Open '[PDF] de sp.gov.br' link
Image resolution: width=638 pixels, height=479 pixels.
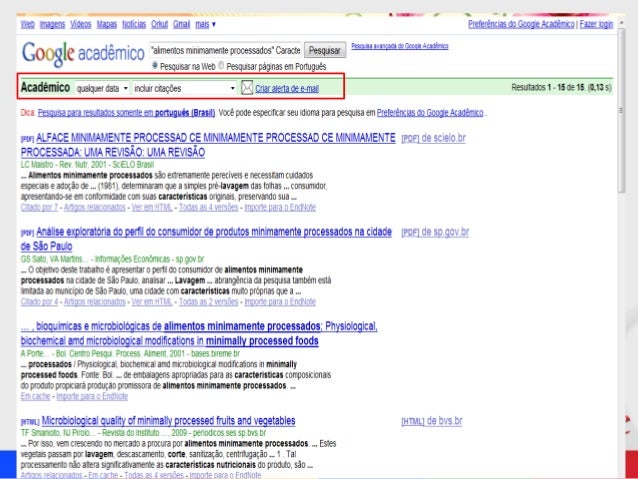point(435,232)
